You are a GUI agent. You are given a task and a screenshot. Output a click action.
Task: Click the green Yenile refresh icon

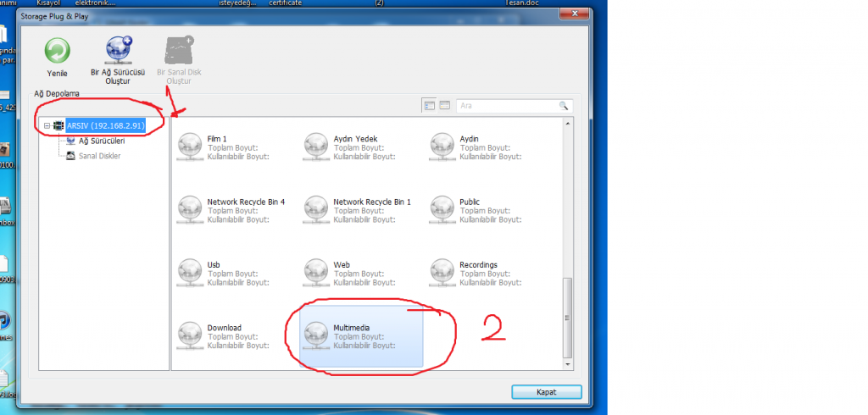click(x=57, y=51)
